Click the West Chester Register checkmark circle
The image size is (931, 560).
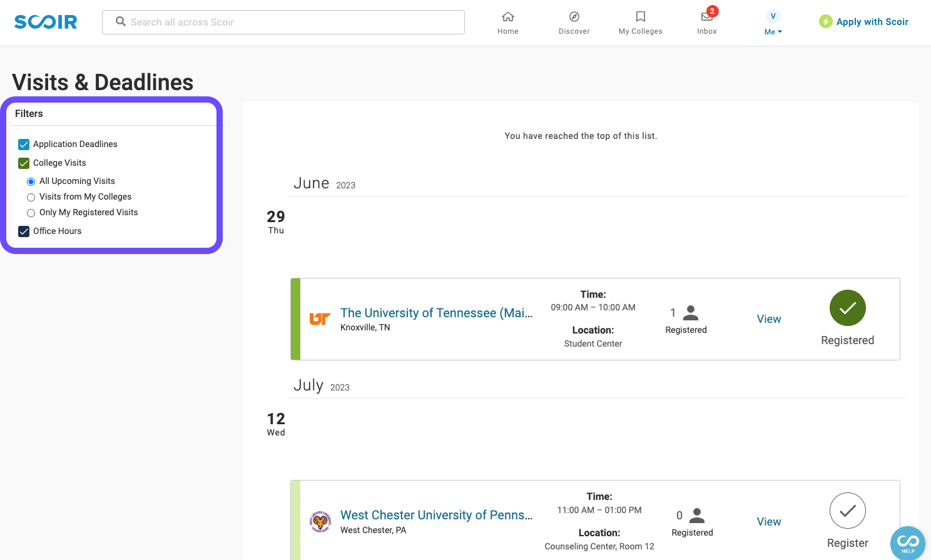848,511
